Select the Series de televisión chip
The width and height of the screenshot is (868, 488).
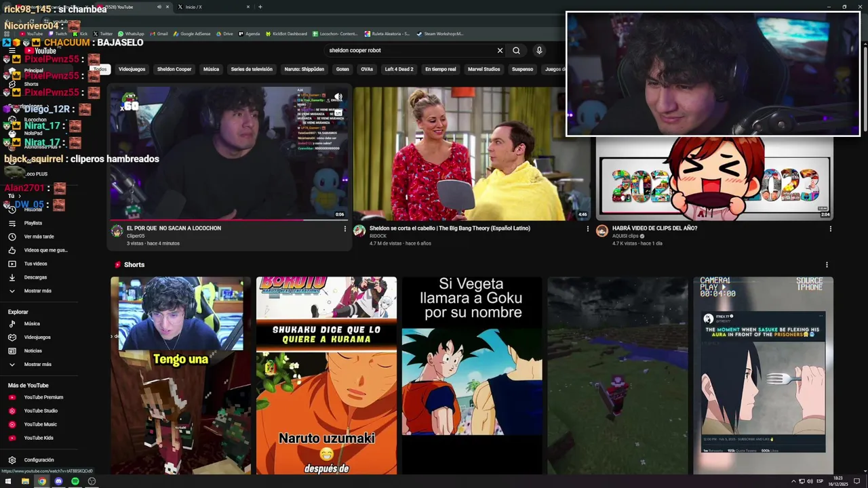tap(252, 69)
